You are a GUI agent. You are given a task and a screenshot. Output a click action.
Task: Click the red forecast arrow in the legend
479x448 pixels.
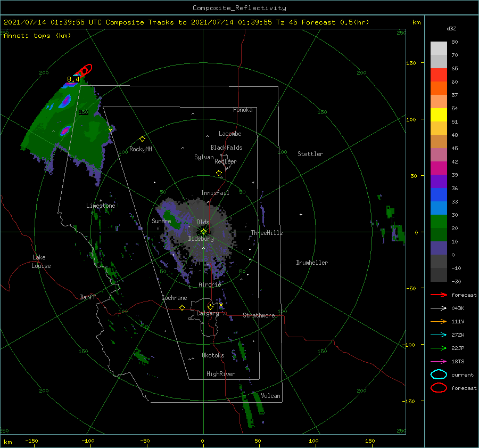tap(439, 295)
